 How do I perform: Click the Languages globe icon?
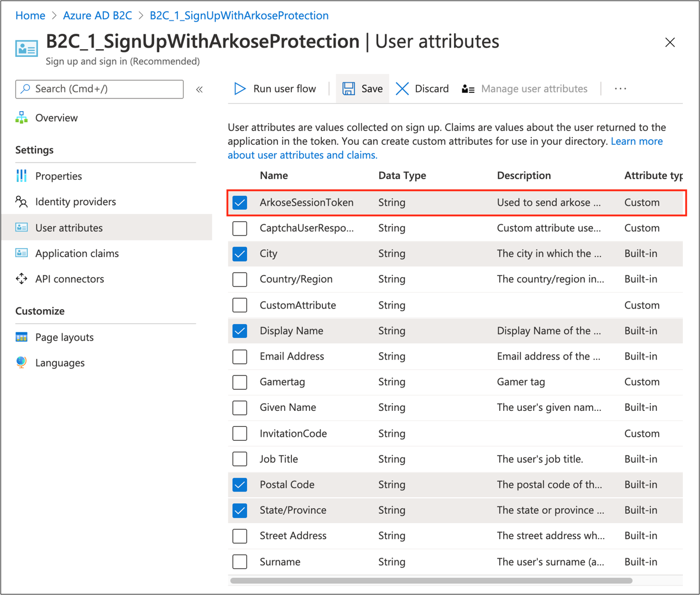point(22,362)
